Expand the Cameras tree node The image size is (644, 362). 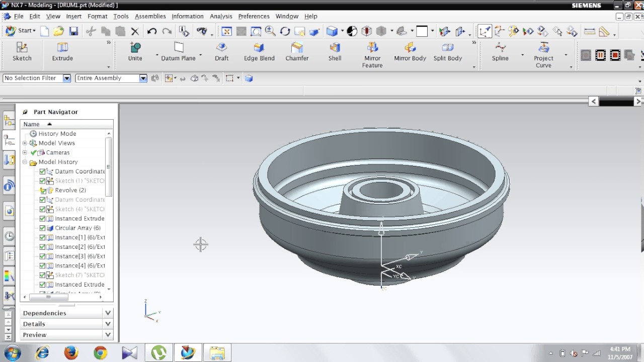click(x=25, y=152)
